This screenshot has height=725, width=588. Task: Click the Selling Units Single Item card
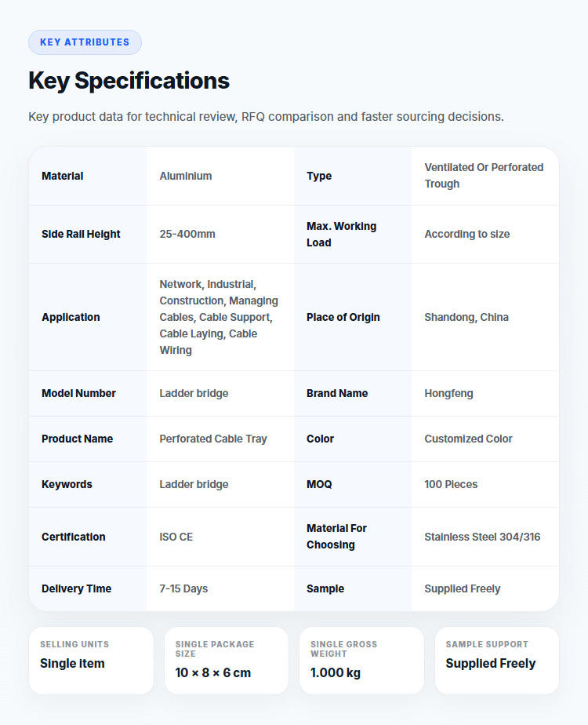pyautogui.click(x=92, y=661)
